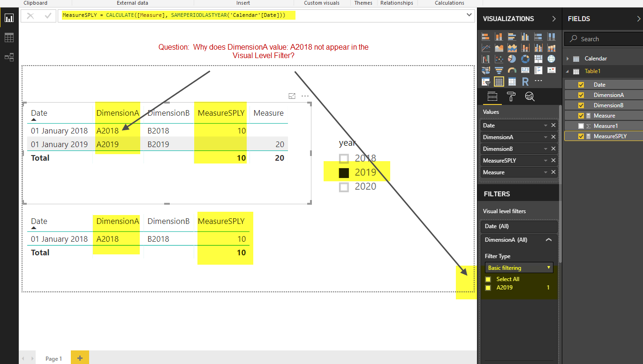Click Focus mode icon above the table
643x364 pixels.
click(x=292, y=96)
